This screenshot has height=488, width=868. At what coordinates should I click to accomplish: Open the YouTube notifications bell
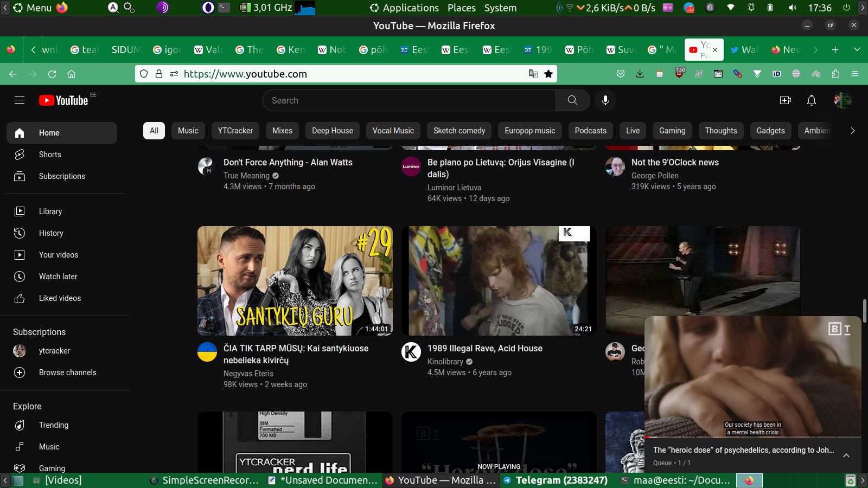(811, 100)
